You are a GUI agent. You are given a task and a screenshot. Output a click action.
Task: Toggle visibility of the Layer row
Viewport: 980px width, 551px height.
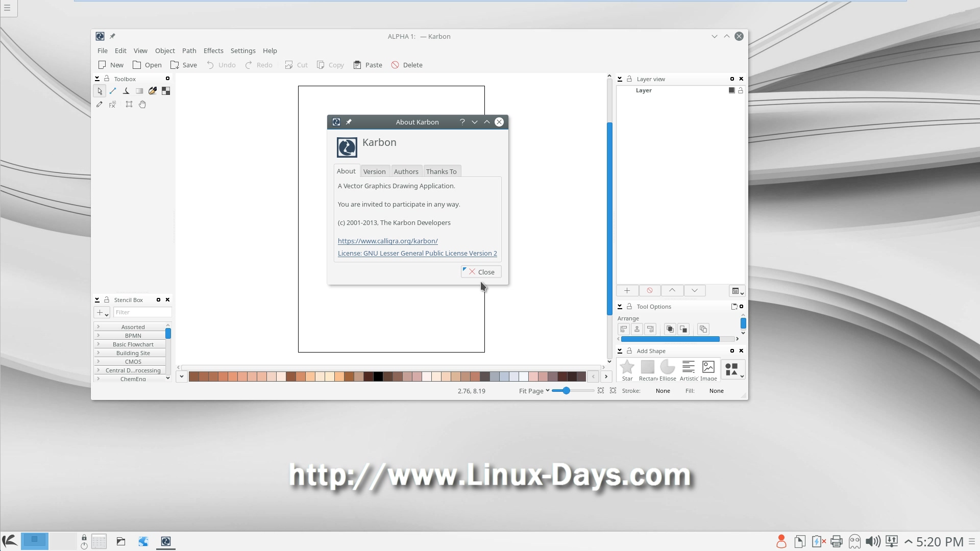click(731, 90)
